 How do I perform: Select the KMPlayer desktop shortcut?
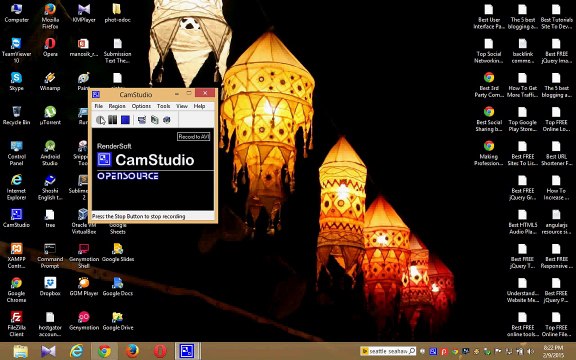(84, 13)
